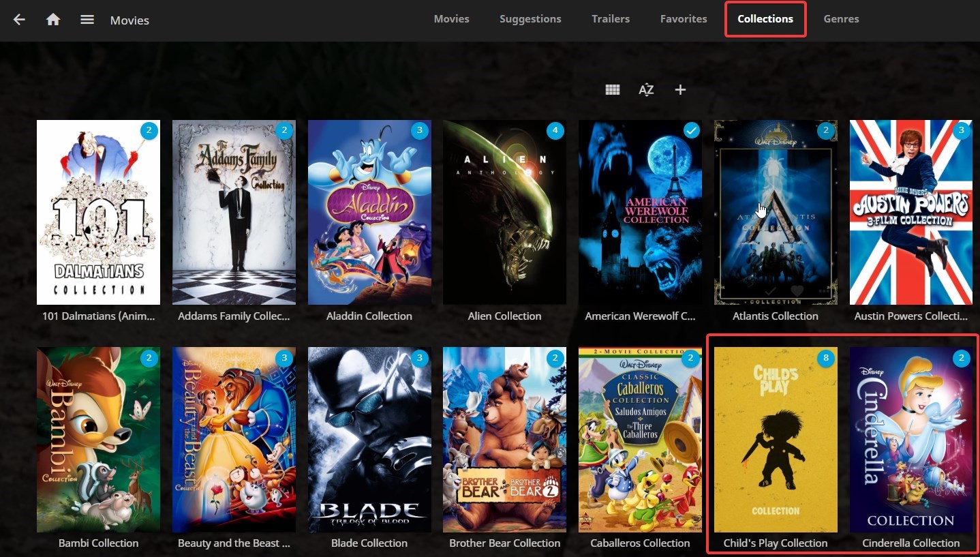This screenshot has width=980, height=557.
Task: Click the item count badge on Child's Play Collection
Action: [x=825, y=357]
